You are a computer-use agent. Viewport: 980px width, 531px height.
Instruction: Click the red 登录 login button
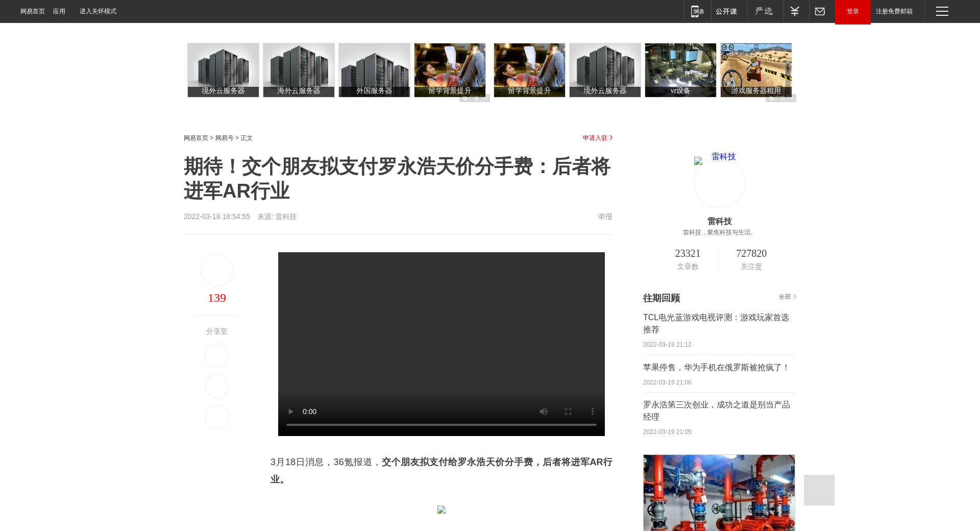[852, 11]
